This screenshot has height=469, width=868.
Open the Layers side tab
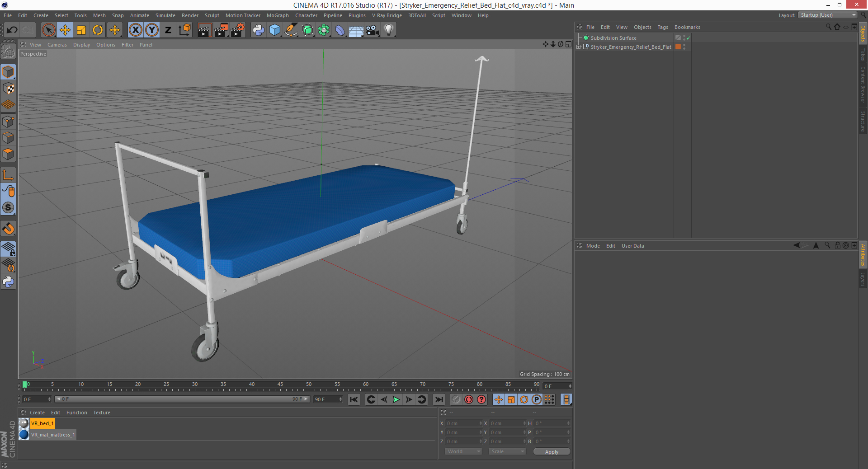click(863, 279)
